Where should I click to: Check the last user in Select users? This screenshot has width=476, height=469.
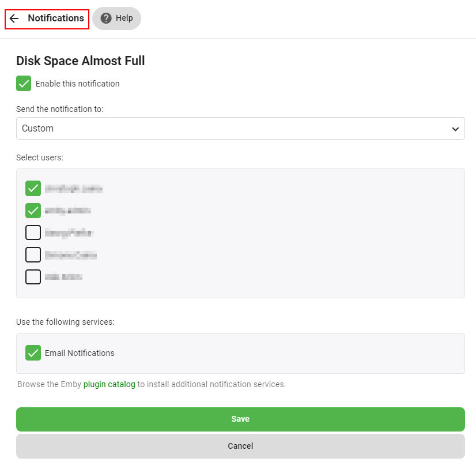(x=33, y=276)
